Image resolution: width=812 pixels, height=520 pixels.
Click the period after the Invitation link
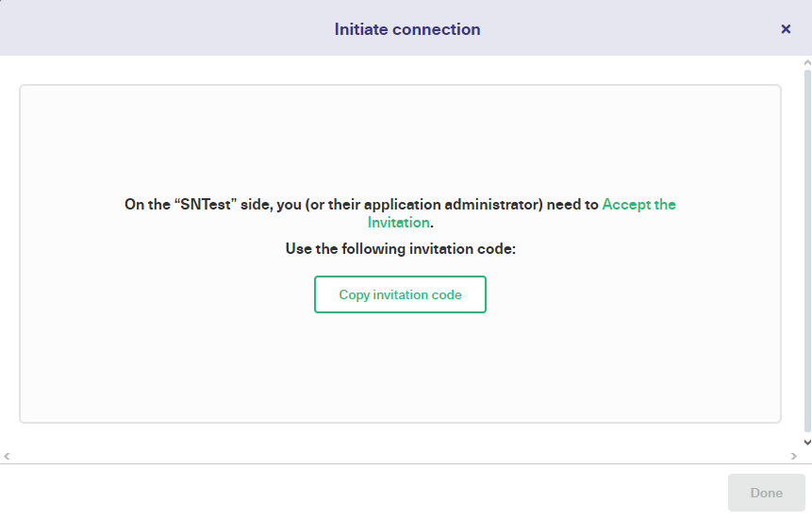[x=432, y=225]
